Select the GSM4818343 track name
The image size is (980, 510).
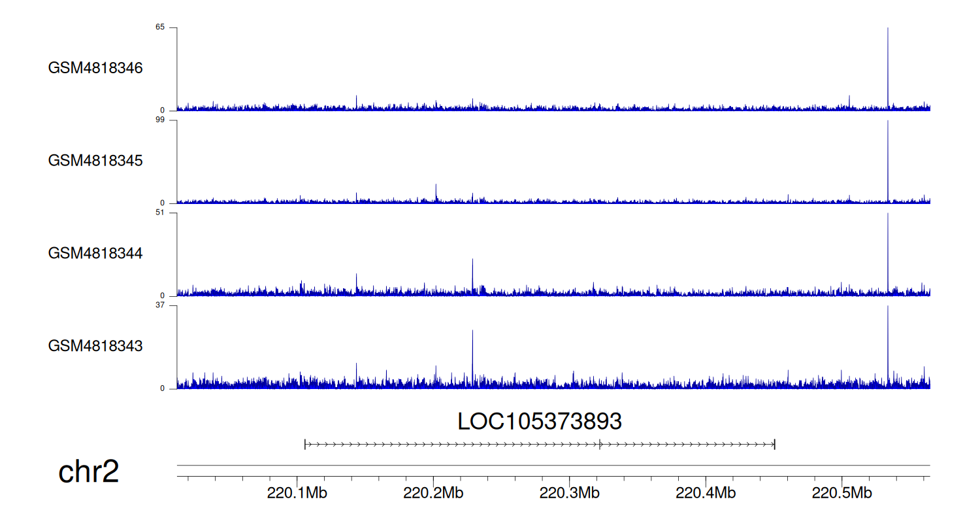click(x=95, y=345)
